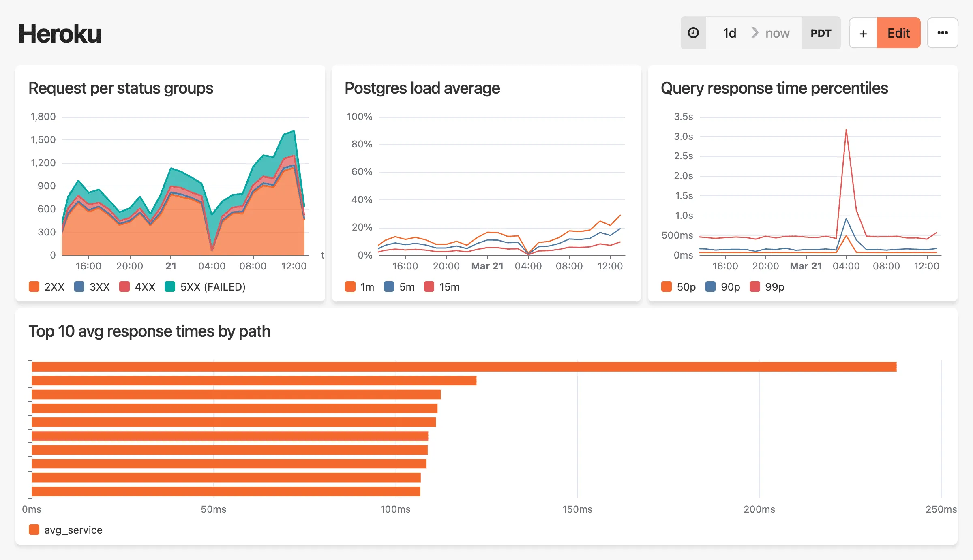Click the clock time-range icon
Image resolution: width=973 pixels, height=560 pixels.
click(x=693, y=32)
